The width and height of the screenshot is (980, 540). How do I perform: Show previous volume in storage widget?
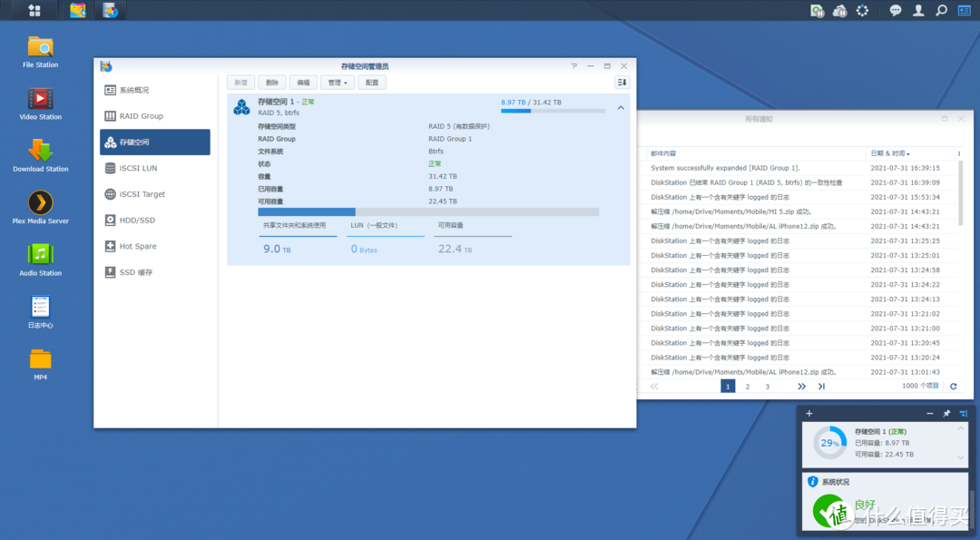tap(961, 428)
